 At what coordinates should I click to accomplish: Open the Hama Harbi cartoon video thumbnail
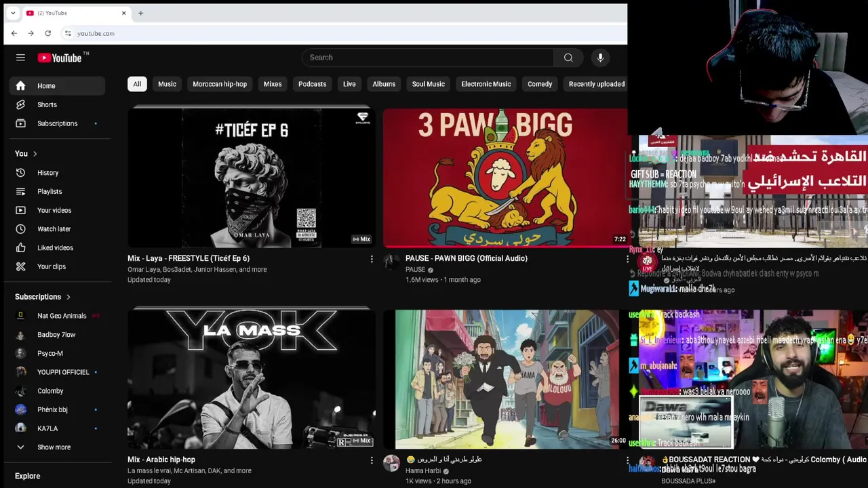coord(505,379)
